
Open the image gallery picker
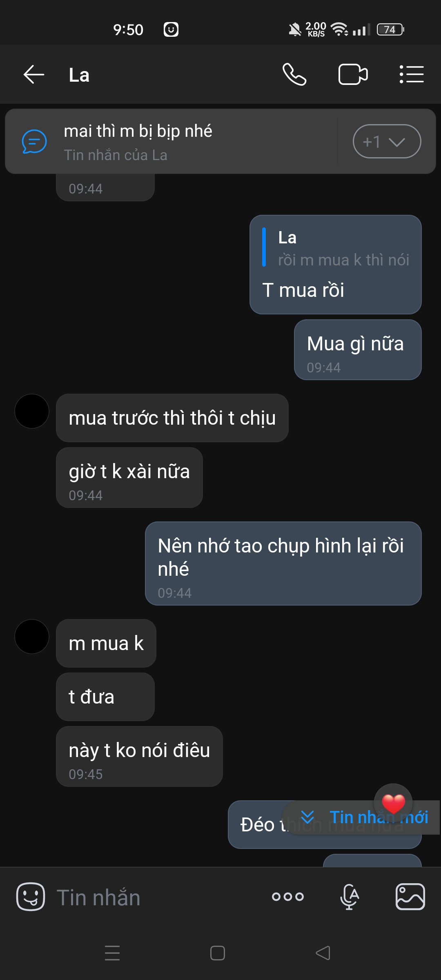coord(410,897)
